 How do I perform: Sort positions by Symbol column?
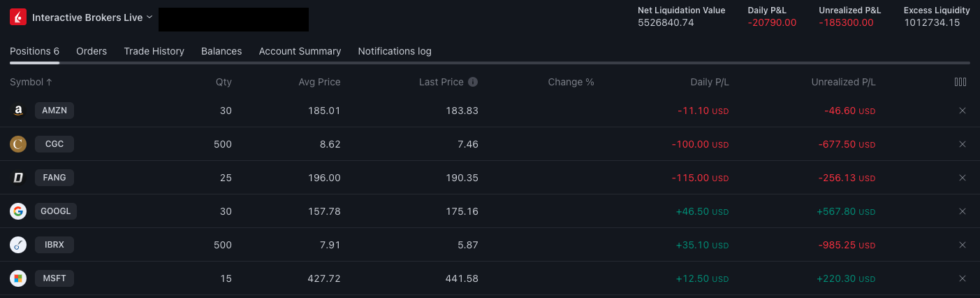[x=31, y=82]
